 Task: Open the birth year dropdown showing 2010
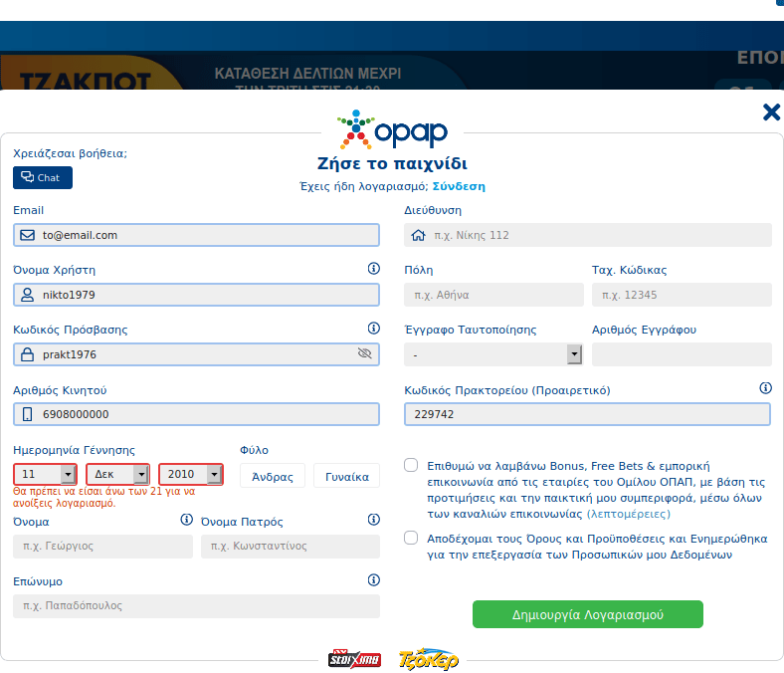click(x=191, y=474)
